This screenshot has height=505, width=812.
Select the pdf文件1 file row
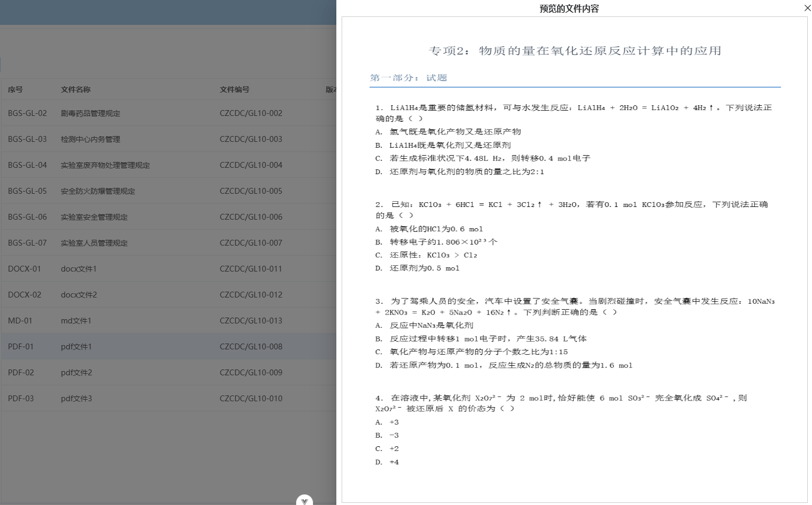[76, 346]
